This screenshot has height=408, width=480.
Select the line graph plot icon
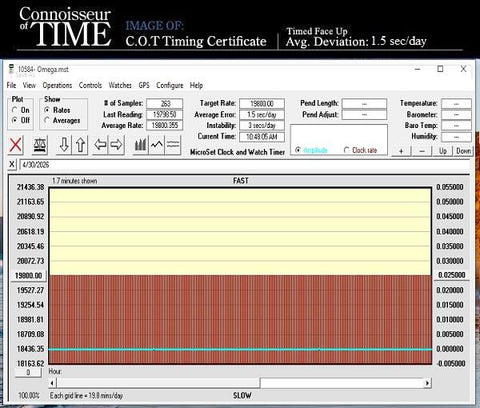tap(157, 145)
